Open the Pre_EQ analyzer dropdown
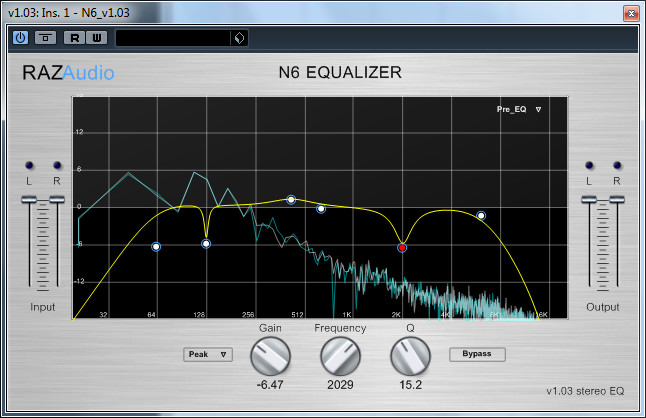The image size is (646, 418). click(x=519, y=109)
